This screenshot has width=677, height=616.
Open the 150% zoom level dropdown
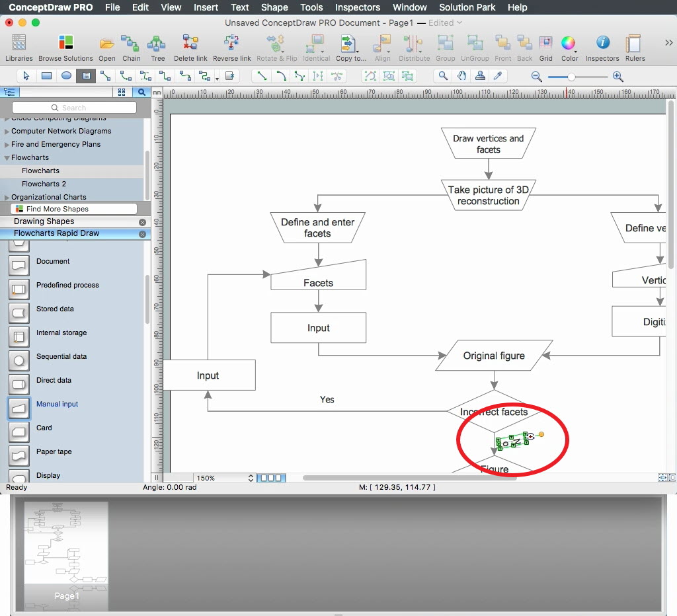pos(223,478)
